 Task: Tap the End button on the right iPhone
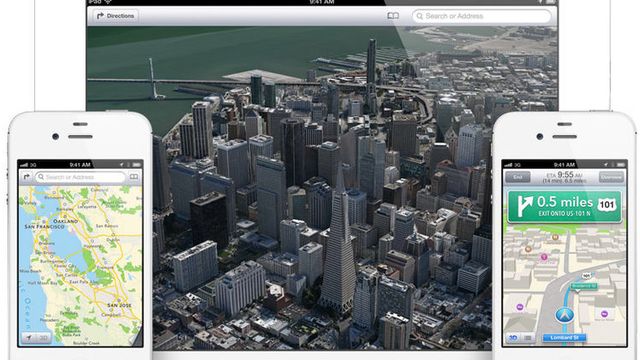518,177
